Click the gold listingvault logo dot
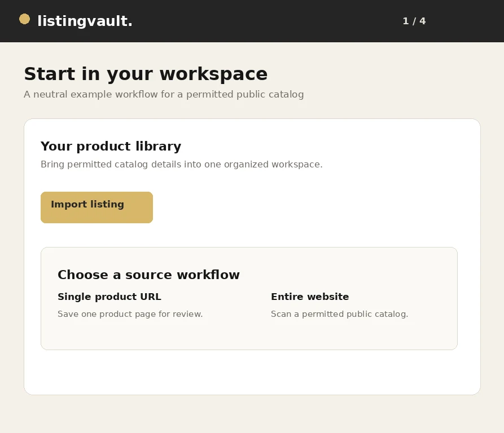 coord(24,19)
